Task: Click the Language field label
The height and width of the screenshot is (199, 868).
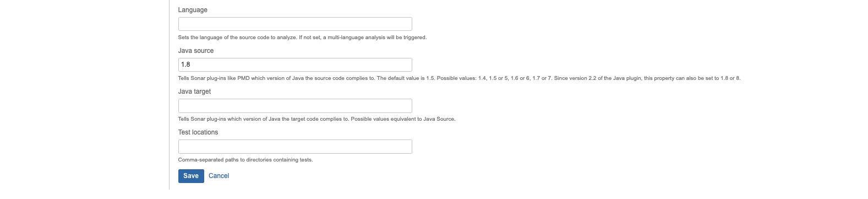Action: tap(193, 10)
